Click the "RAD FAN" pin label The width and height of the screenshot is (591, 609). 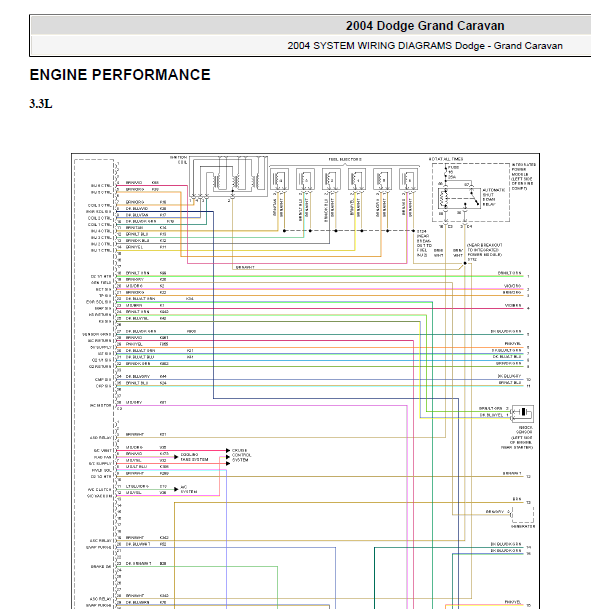(103, 457)
